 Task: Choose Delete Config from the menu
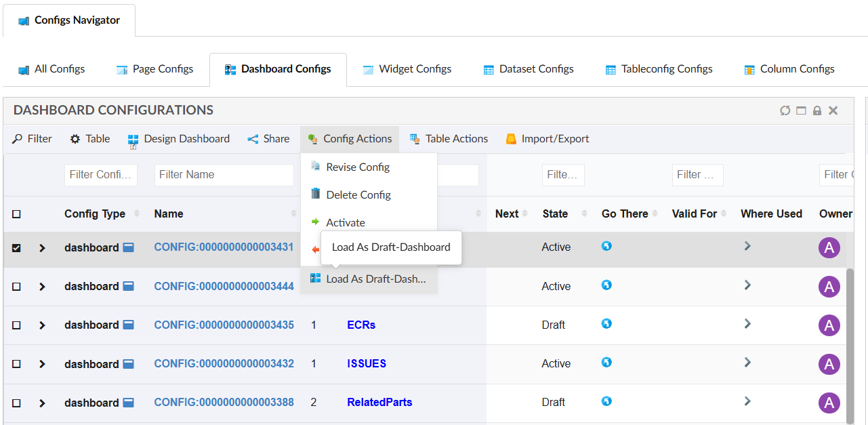pos(358,195)
